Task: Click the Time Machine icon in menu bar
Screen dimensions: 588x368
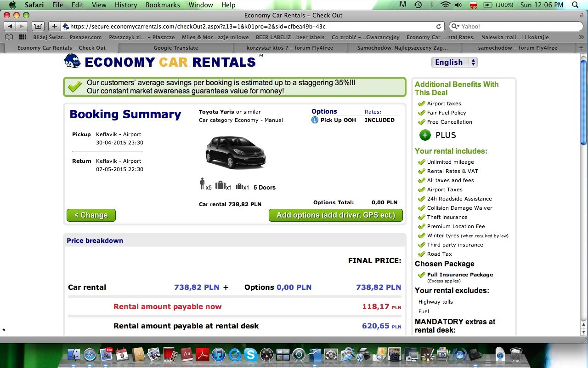Action: coord(418,5)
